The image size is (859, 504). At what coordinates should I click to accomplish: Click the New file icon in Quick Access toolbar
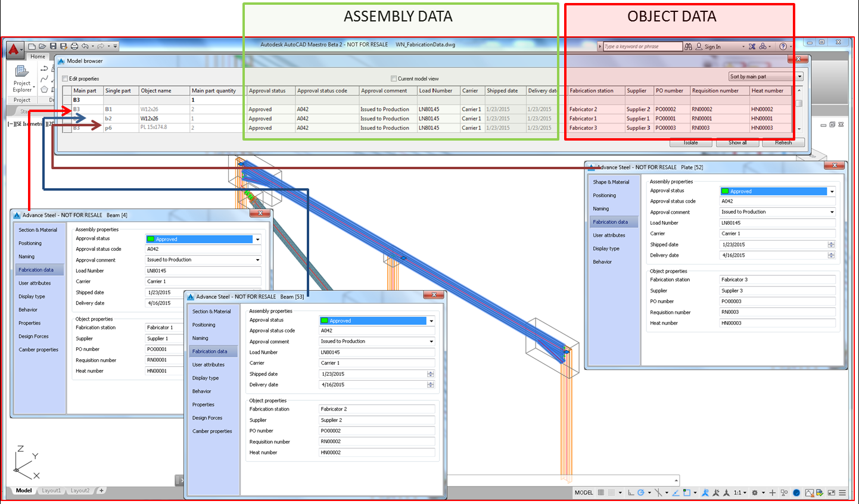pos(32,46)
